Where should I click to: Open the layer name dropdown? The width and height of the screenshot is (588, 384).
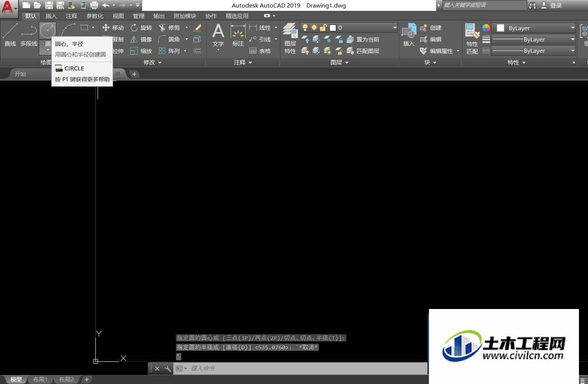[x=395, y=28]
